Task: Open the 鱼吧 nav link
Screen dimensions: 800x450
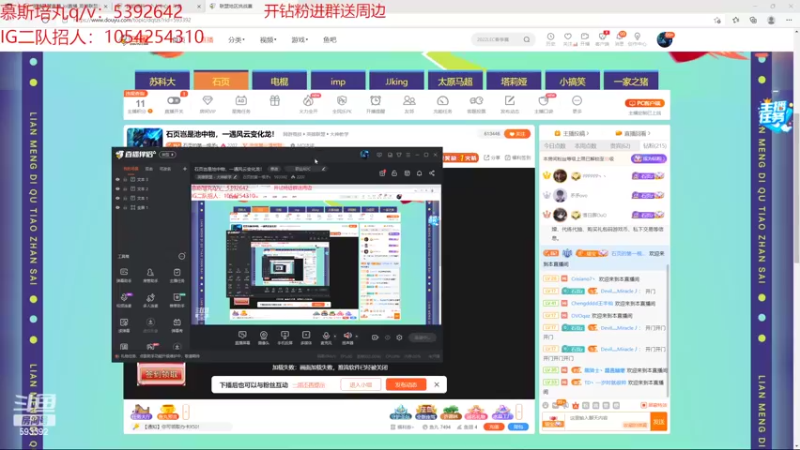Action: pos(330,40)
